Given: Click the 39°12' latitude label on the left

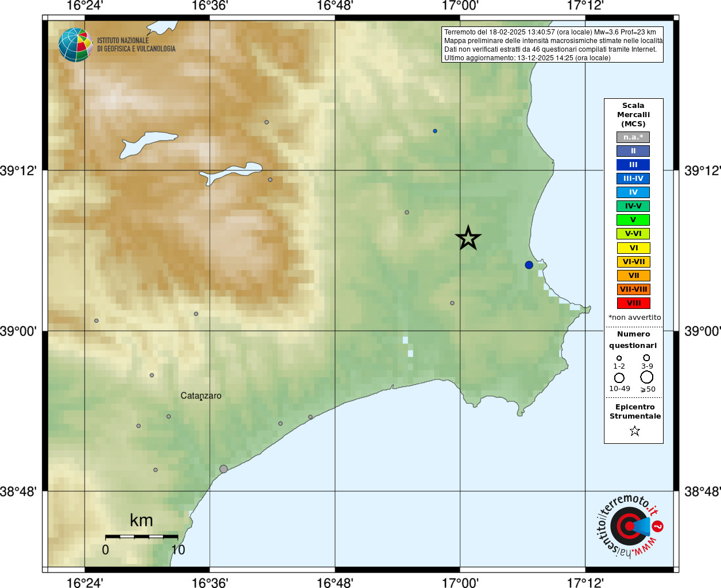Looking at the screenshot, I should 18,171.
